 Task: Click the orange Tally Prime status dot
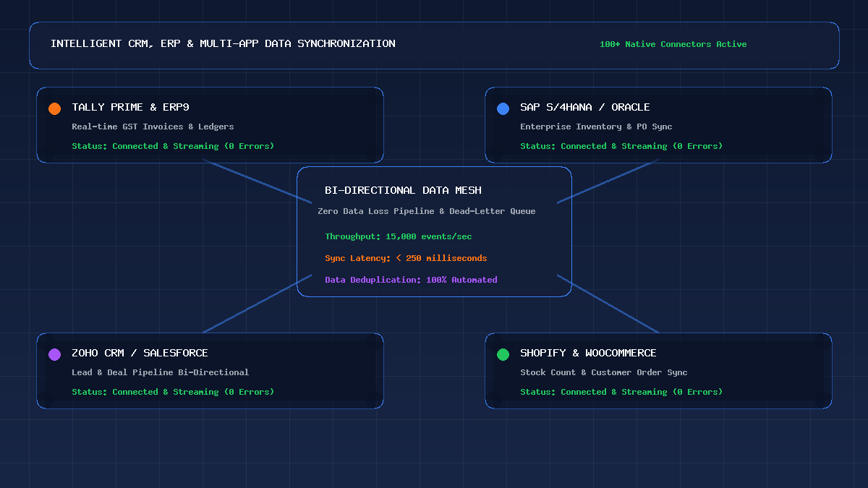click(54, 108)
